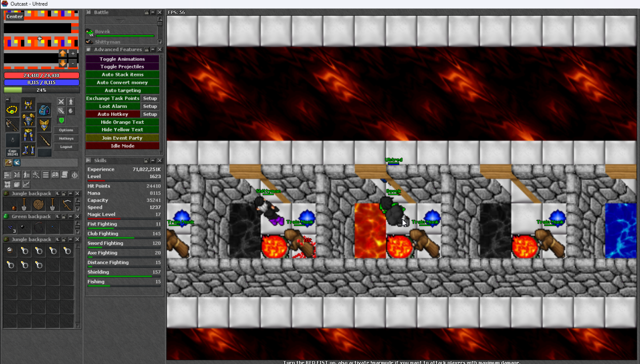The image size is (640, 364).
Task: Close the Skills panel
Action: (159, 161)
